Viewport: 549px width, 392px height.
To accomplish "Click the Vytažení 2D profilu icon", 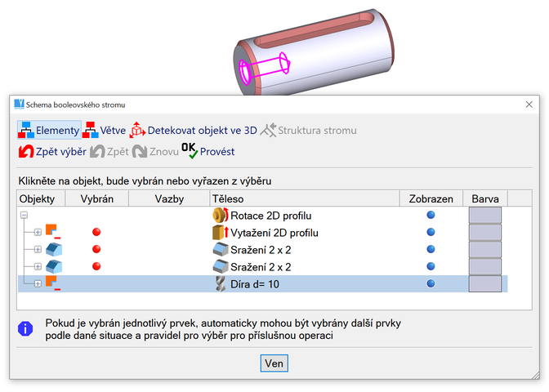I will click(219, 233).
